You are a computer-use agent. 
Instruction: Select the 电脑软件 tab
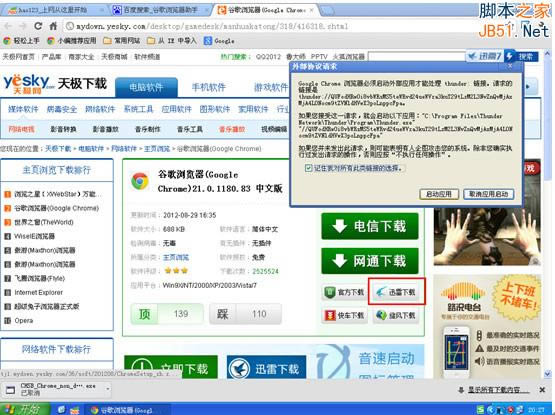(x=146, y=87)
